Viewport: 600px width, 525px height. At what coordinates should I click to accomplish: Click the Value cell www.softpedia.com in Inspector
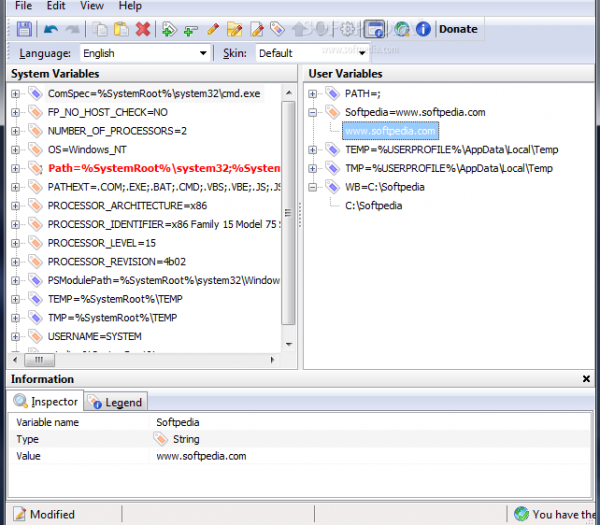point(201,456)
